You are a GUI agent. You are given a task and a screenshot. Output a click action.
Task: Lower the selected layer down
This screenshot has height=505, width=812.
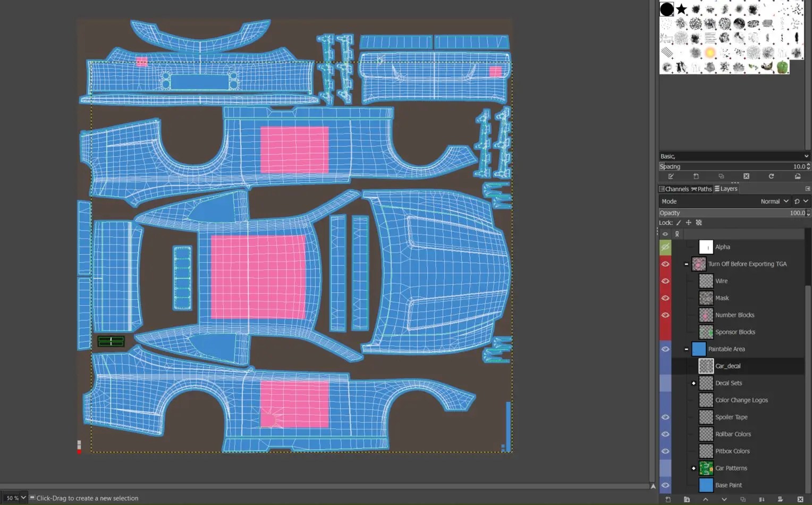724,500
